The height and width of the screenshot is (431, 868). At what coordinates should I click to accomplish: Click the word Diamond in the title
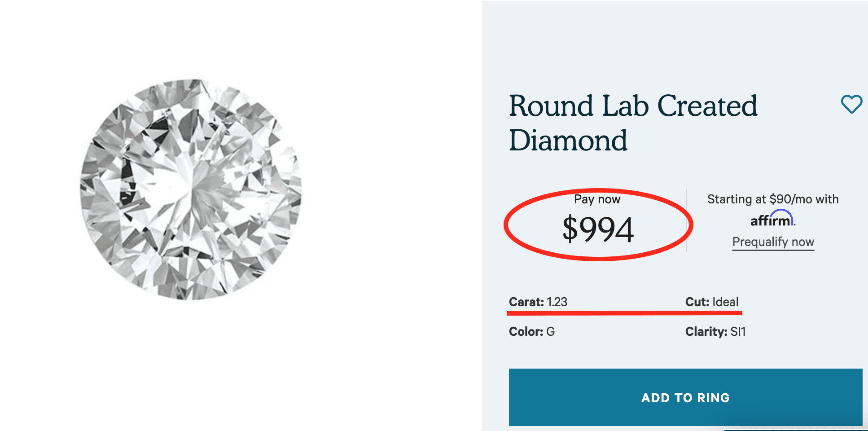click(x=568, y=141)
